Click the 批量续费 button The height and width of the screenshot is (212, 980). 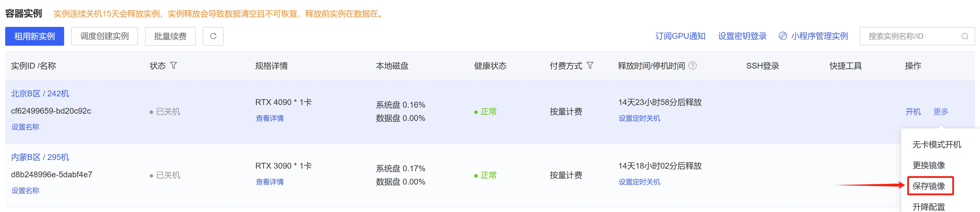pos(170,36)
